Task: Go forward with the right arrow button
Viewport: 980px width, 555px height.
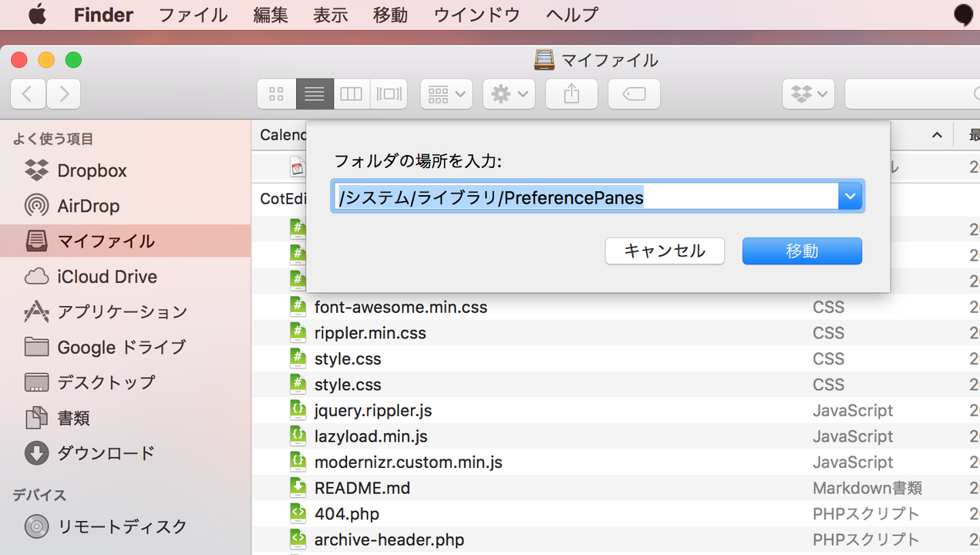Action: (x=64, y=94)
